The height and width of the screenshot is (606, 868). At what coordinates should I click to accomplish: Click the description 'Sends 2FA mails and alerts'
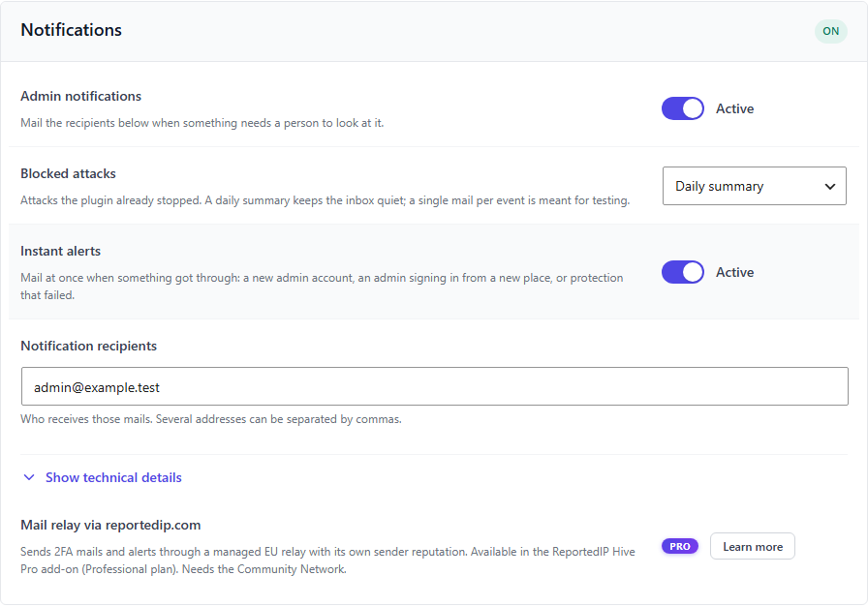[x=327, y=561]
